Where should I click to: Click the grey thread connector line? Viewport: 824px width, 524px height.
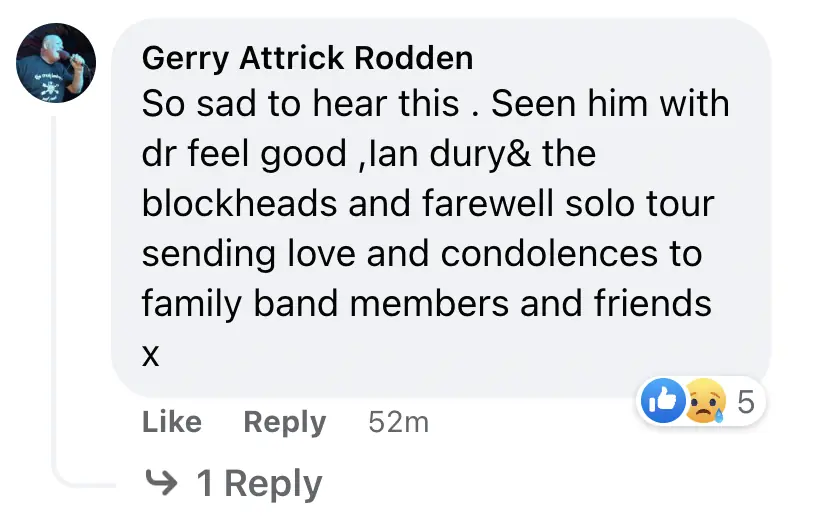pos(57,300)
